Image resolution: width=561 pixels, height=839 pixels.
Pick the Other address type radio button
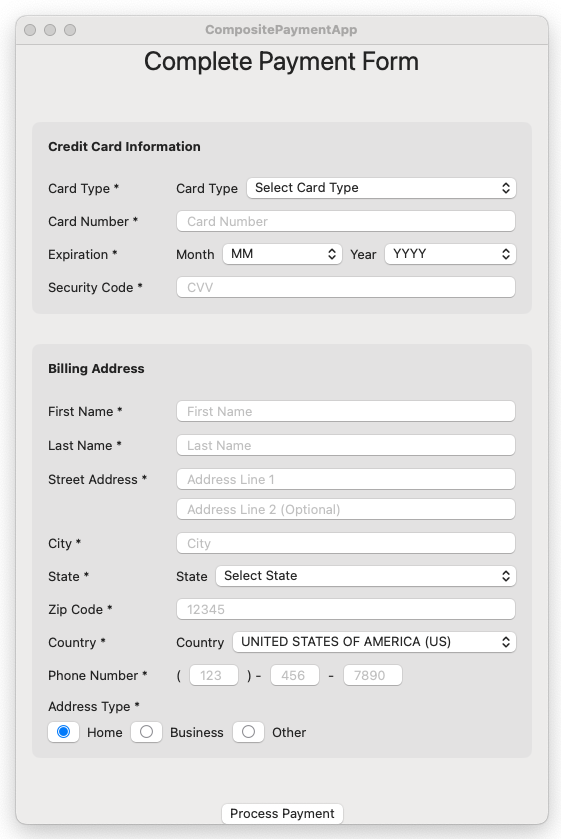click(248, 732)
